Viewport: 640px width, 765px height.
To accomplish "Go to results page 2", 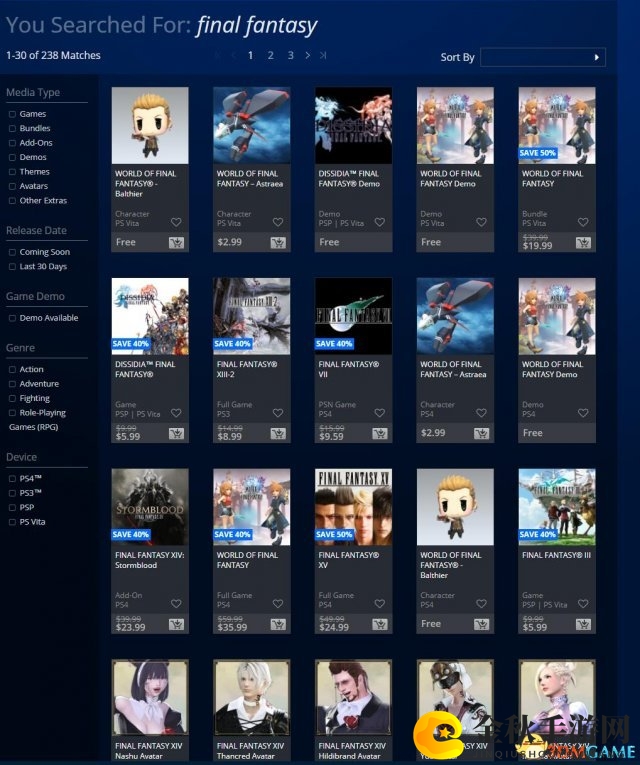I will tap(270, 56).
